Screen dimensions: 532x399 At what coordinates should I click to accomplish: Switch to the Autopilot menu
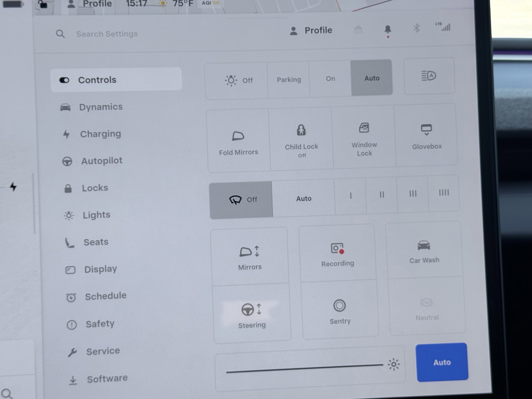click(x=102, y=161)
